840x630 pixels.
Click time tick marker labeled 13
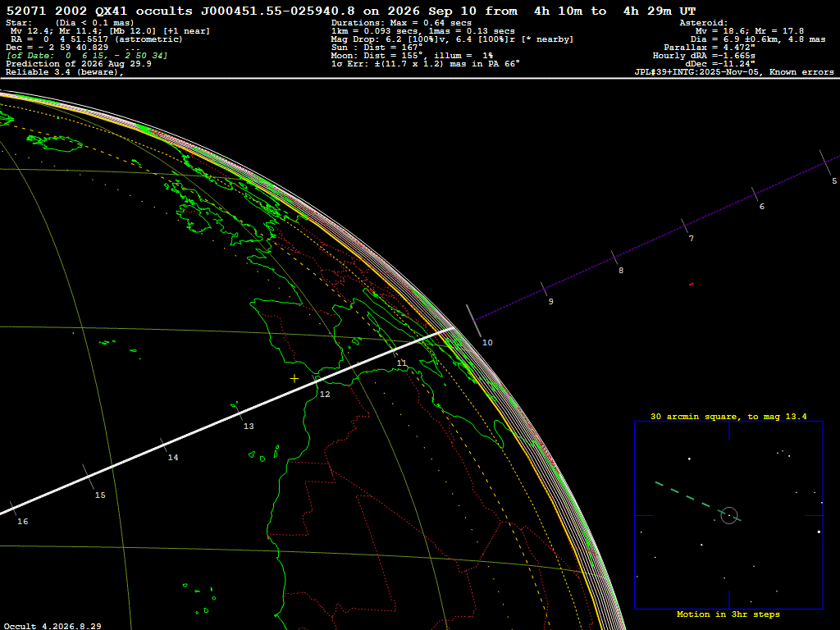pyautogui.click(x=239, y=413)
